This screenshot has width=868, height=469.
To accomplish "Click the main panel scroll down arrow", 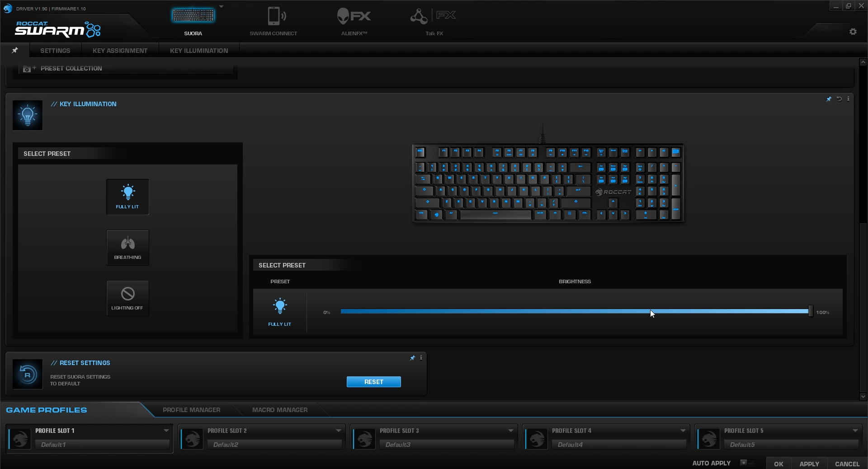I will pos(863,396).
